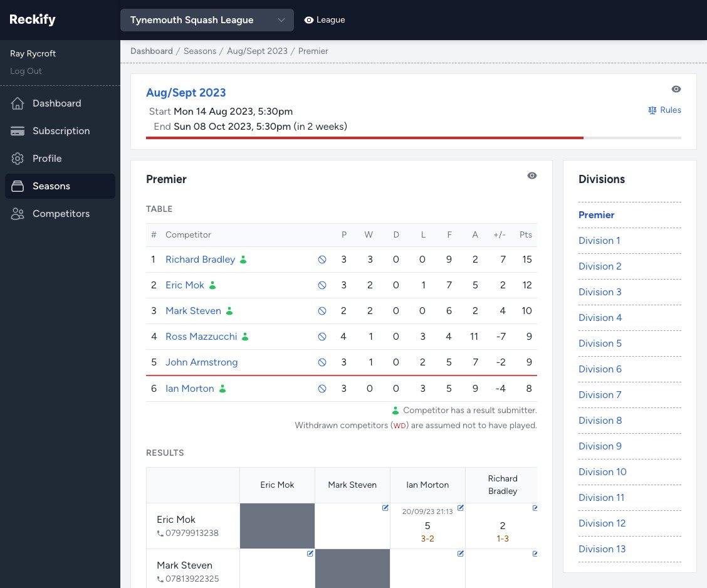Image resolution: width=707 pixels, height=588 pixels.
Task: Click the 1-3 score in Richard Bradley column
Action: click(503, 538)
